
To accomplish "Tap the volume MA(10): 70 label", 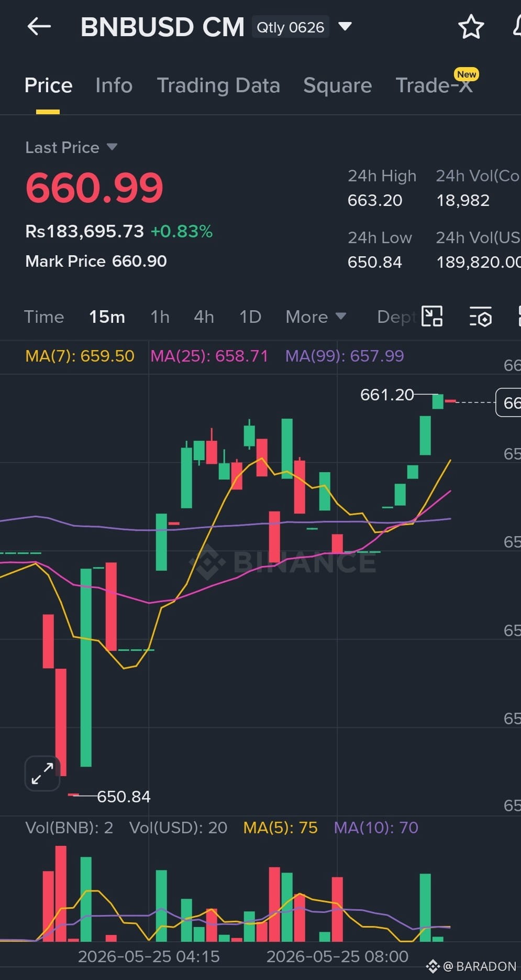I will [376, 827].
